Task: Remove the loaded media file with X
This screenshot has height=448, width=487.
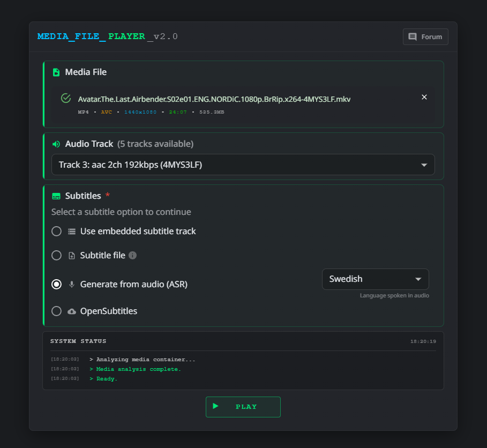Action: pyautogui.click(x=424, y=97)
